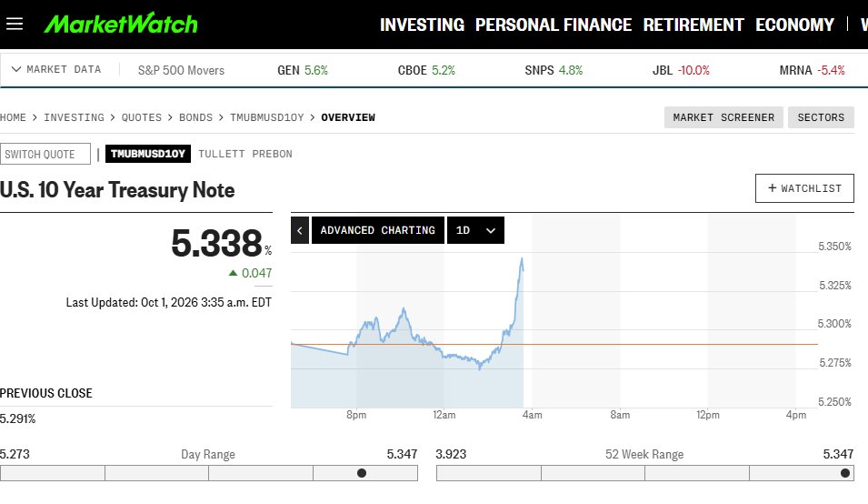
Task: Open the Retirement menu
Action: [693, 25]
